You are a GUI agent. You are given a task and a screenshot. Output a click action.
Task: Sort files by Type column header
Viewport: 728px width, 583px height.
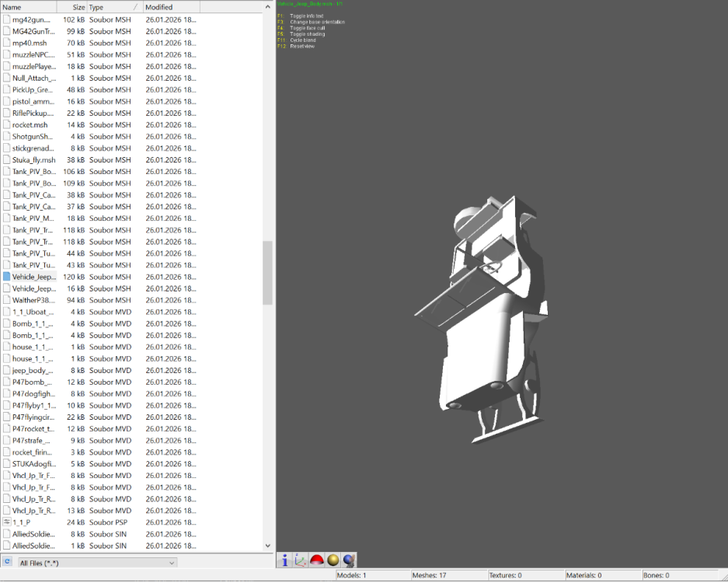(x=115, y=7)
